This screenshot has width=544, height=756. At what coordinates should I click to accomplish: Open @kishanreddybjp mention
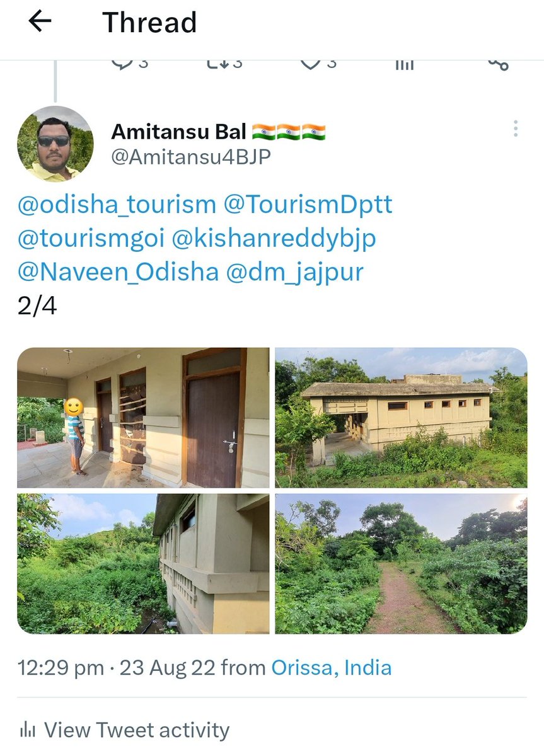point(274,239)
